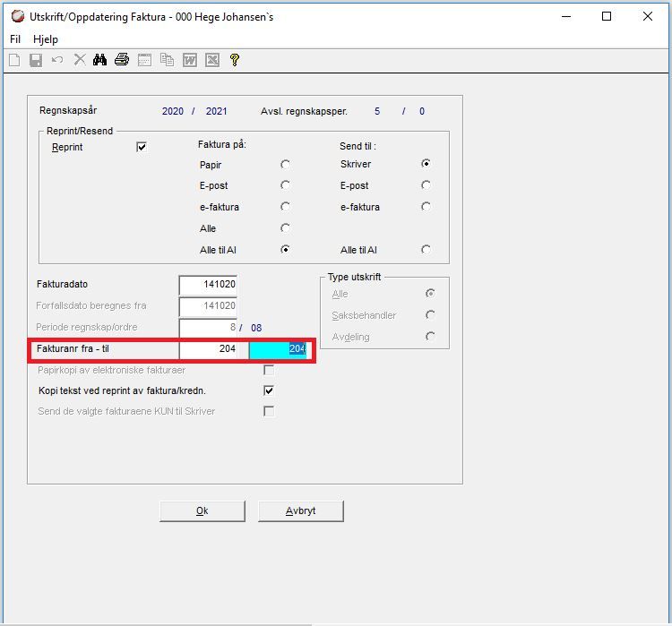Click the Undo arrow toolbar icon
The width and height of the screenshot is (672, 626).
[x=57, y=60]
